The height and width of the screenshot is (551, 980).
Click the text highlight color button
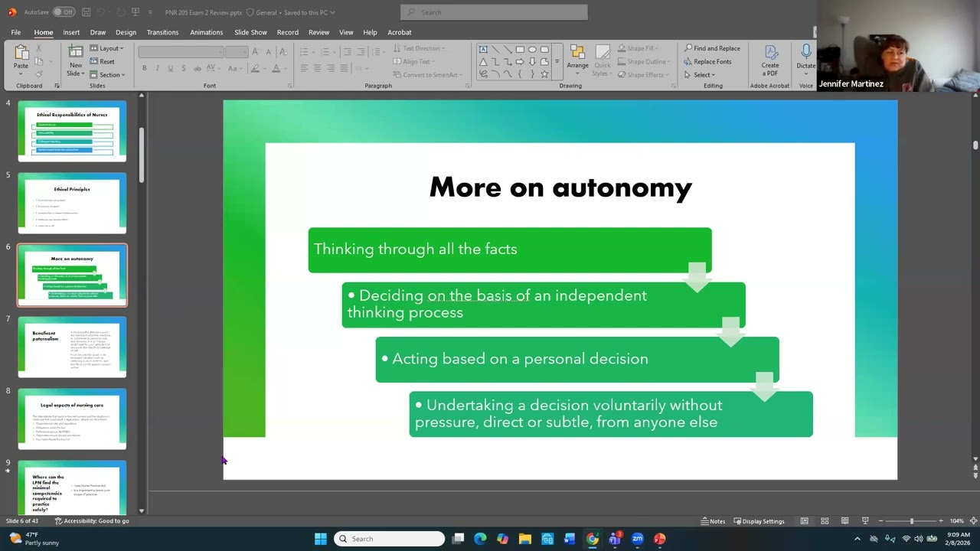click(x=255, y=68)
